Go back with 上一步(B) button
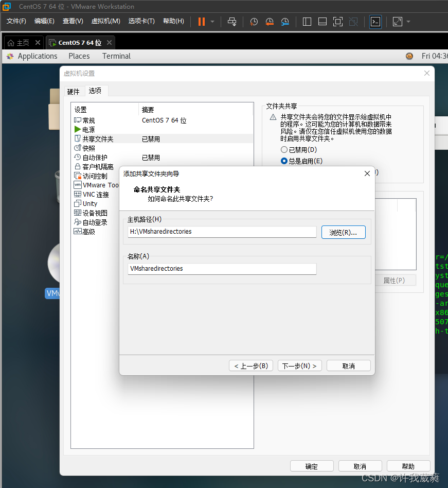 coord(251,365)
